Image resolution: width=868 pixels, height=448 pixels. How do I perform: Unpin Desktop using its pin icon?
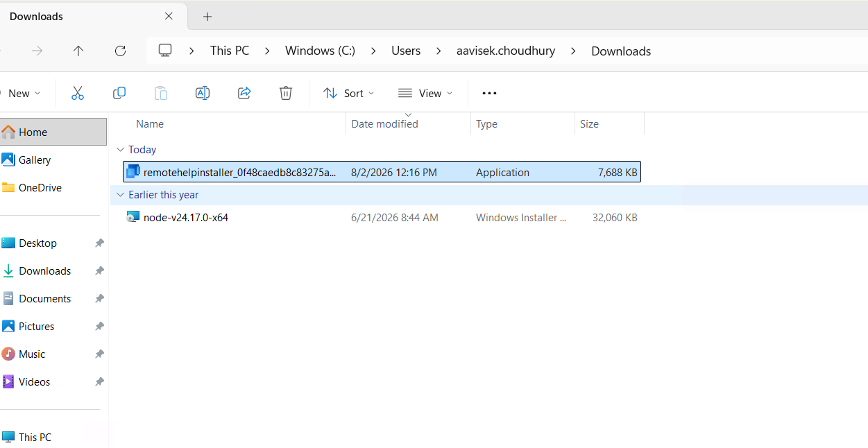click(x=99, y=243)
